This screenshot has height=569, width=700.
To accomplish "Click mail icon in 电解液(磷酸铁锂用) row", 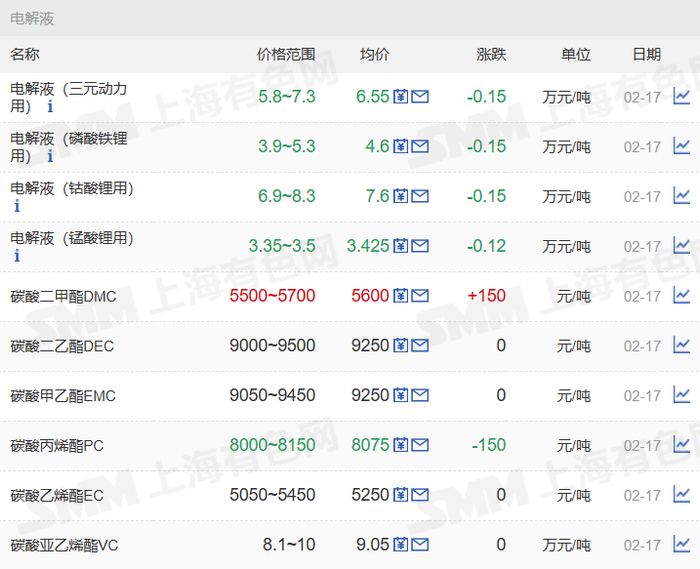I will pos(420,146).
